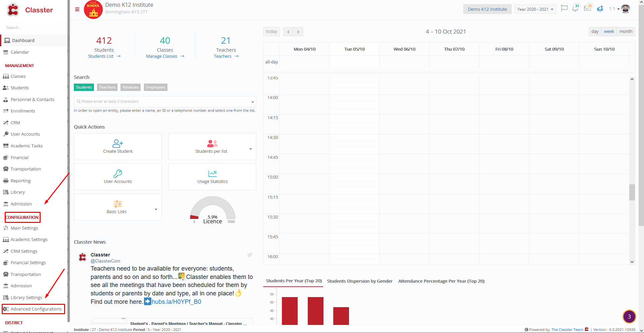This screenshot has height=333, width=644.
Task: Expand the Students per list dropdown arrow
Action: coord(250,149)
